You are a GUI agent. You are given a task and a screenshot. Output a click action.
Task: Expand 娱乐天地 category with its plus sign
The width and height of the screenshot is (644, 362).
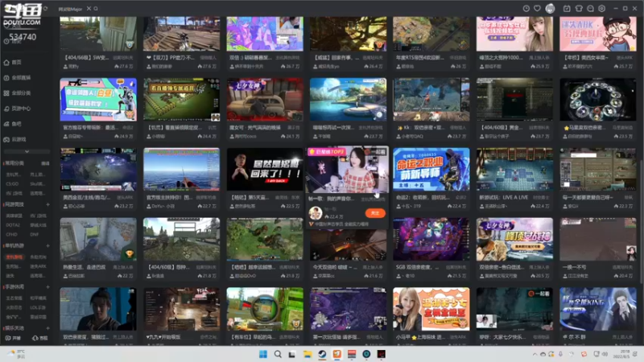[47, 328]
